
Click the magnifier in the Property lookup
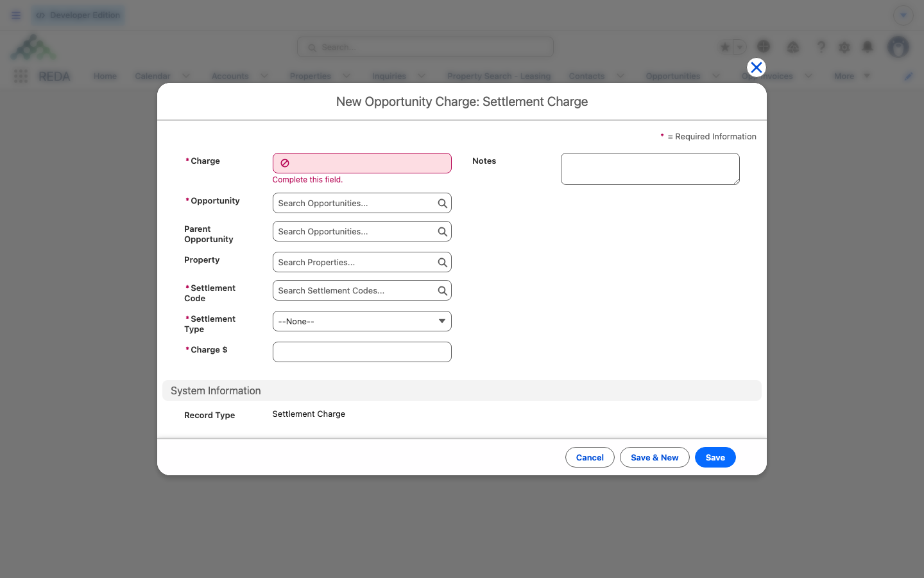coord(443,263)
